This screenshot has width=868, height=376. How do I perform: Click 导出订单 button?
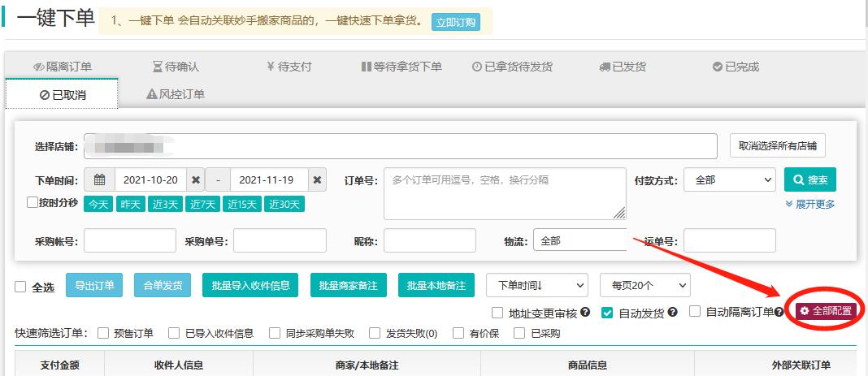coord(94,285)
